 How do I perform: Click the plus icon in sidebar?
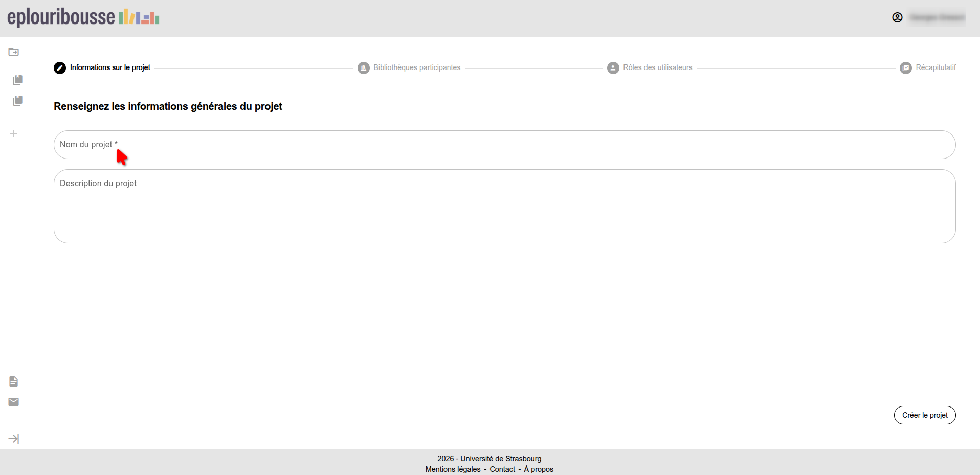coord(14,133)
